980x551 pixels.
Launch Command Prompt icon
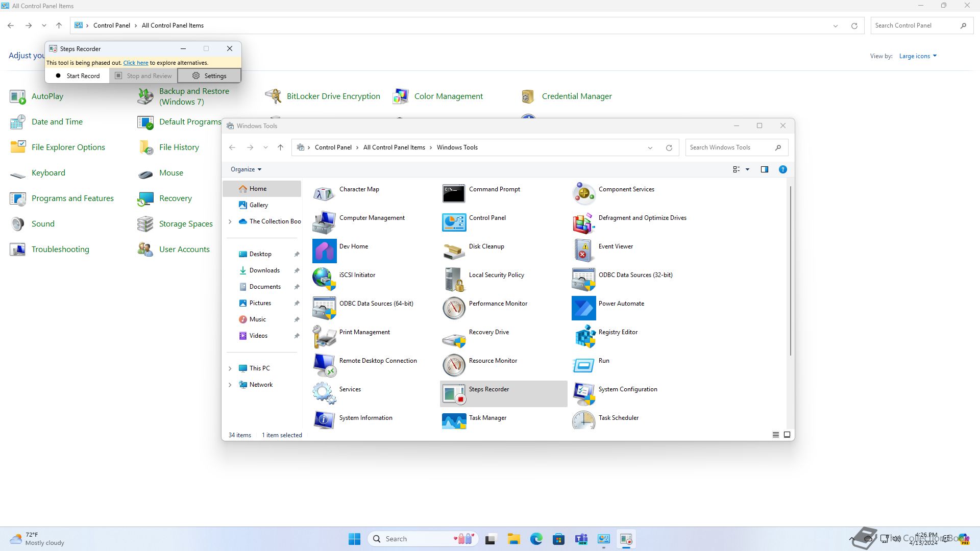454,194
